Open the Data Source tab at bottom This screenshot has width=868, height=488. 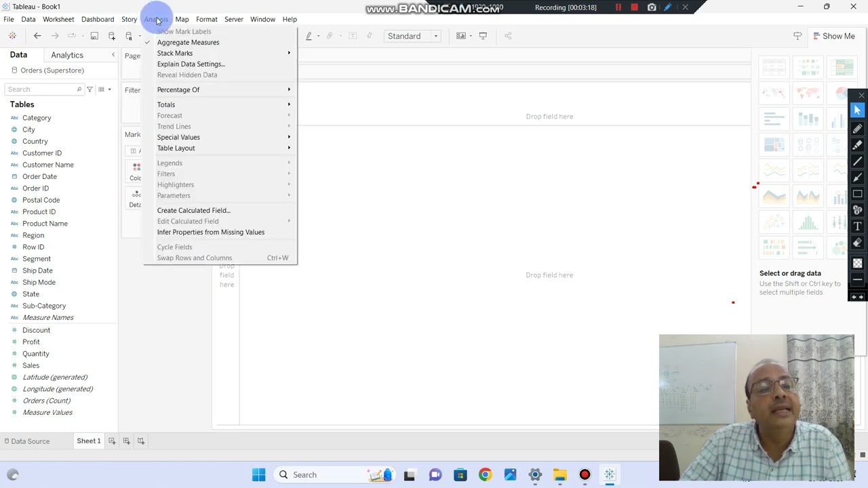[27, 441]
